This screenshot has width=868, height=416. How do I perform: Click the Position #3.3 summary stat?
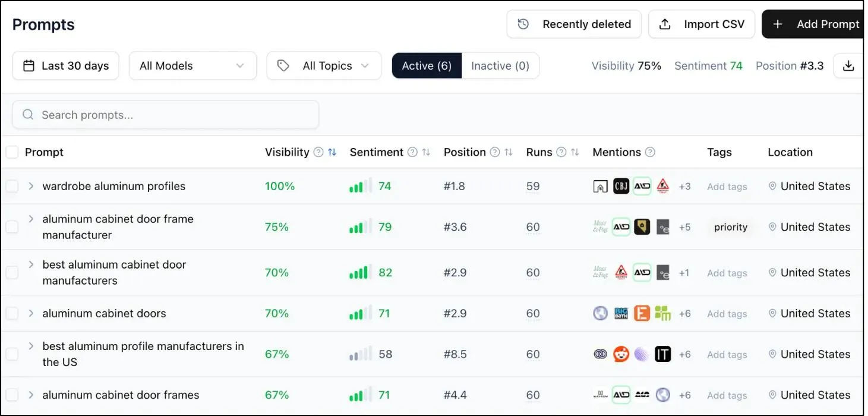click(x=790, y=66)
